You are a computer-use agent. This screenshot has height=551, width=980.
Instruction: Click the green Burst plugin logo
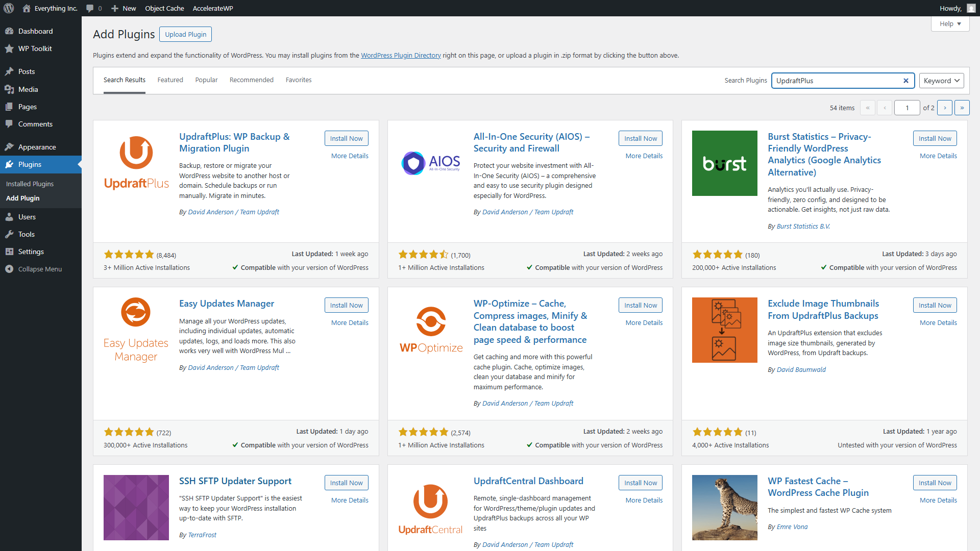(x=724, y=163)
